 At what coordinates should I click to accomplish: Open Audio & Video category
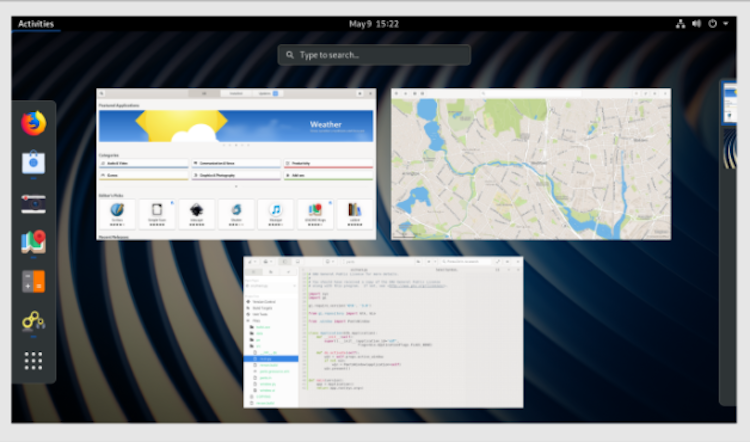(143, 164)
